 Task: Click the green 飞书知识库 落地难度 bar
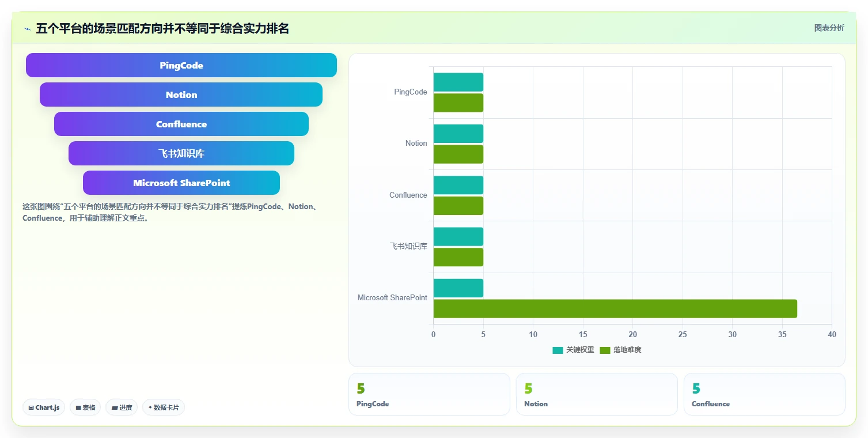pyautogui.click(x=458, y=257)
